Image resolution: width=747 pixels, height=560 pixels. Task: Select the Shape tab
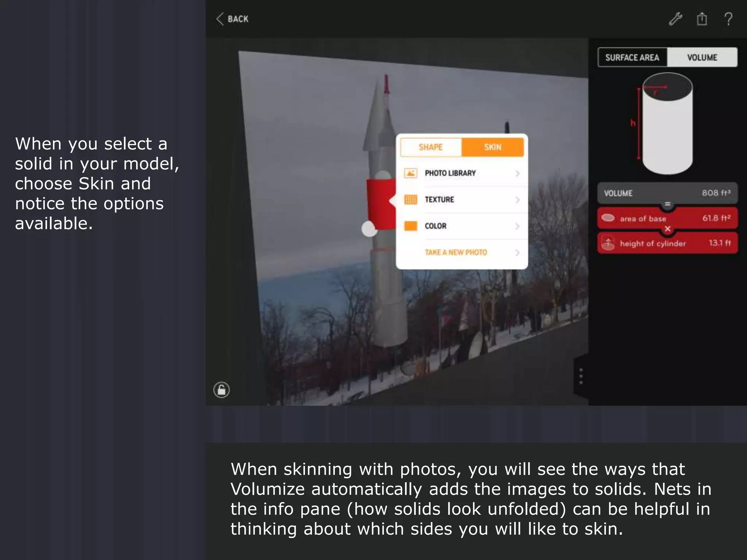431,147
